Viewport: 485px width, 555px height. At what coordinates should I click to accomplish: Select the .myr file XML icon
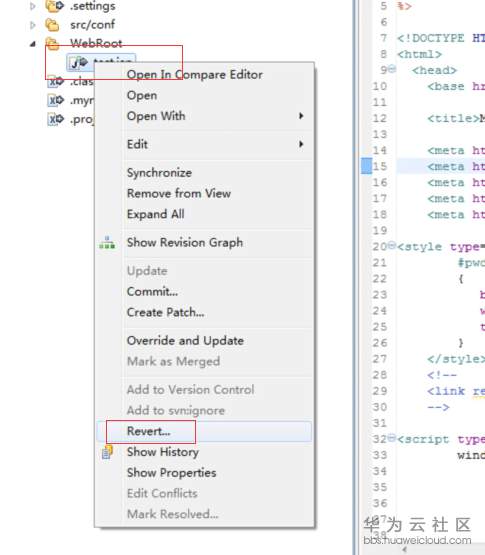(x=56, y=101)
